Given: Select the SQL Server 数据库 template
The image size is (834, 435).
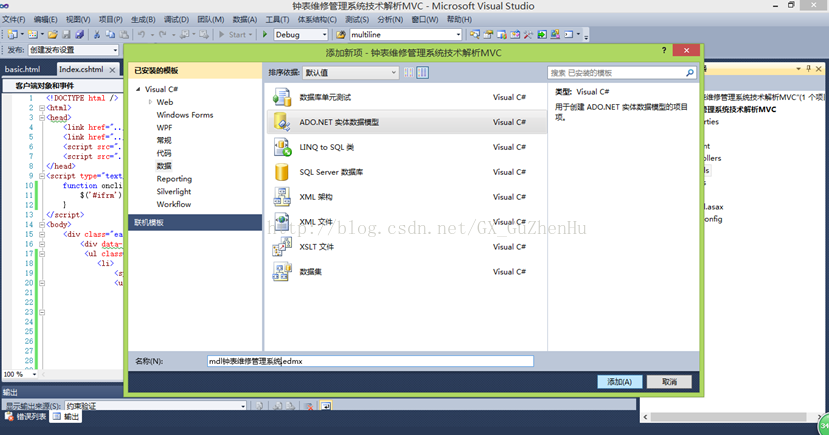Looking at the screenshot, I should [407, 172].
